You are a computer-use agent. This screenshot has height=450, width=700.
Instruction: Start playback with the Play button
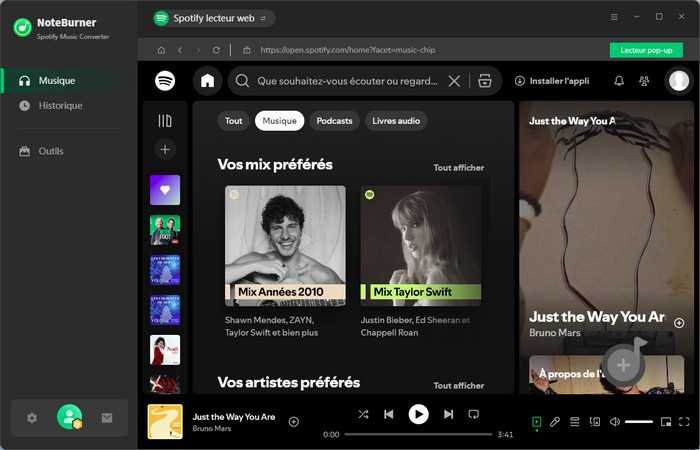418,414
